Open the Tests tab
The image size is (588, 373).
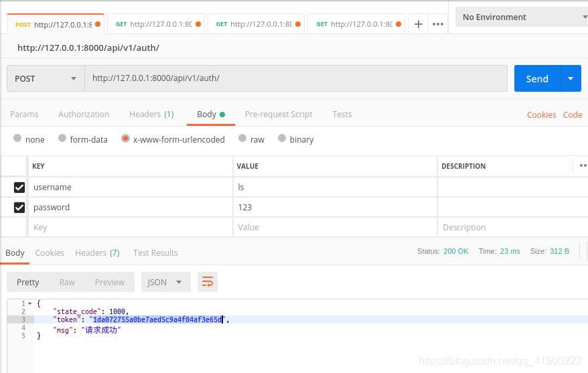(x=342, y=115)
